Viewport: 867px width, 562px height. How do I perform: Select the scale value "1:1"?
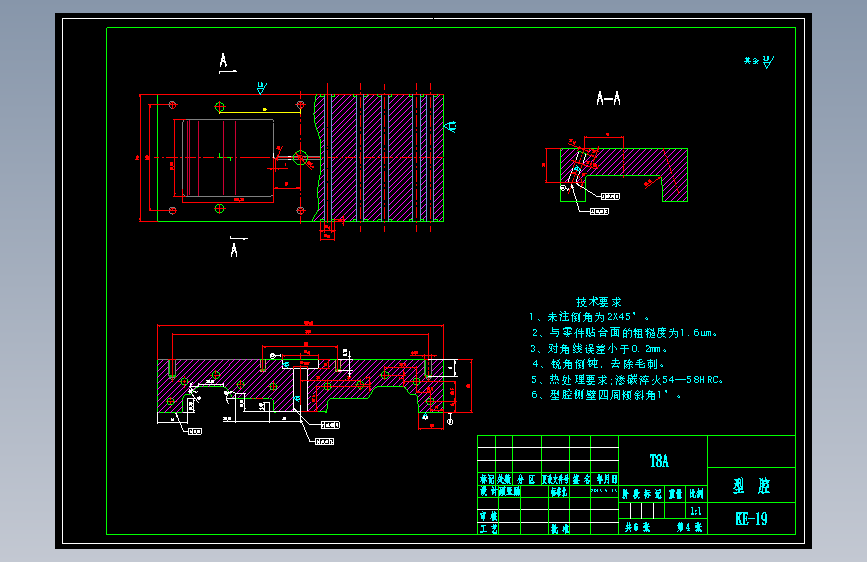click(696, 512)
